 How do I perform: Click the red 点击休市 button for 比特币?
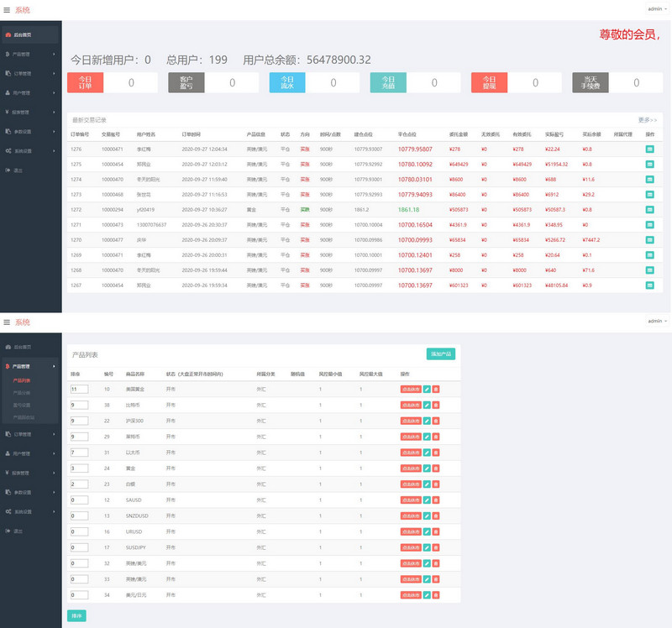coord(411,406)
